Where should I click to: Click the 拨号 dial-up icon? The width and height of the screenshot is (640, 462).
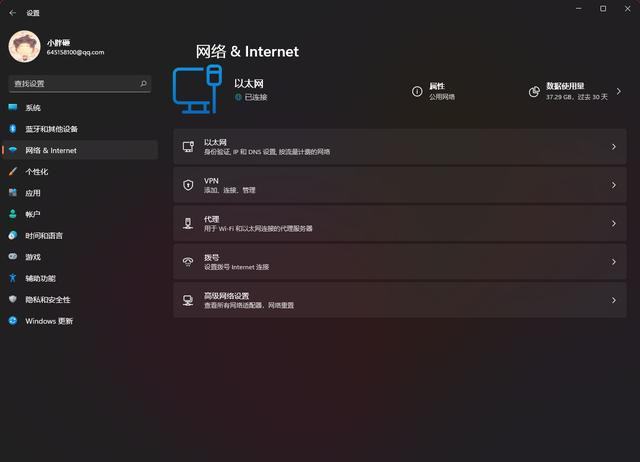187,262
